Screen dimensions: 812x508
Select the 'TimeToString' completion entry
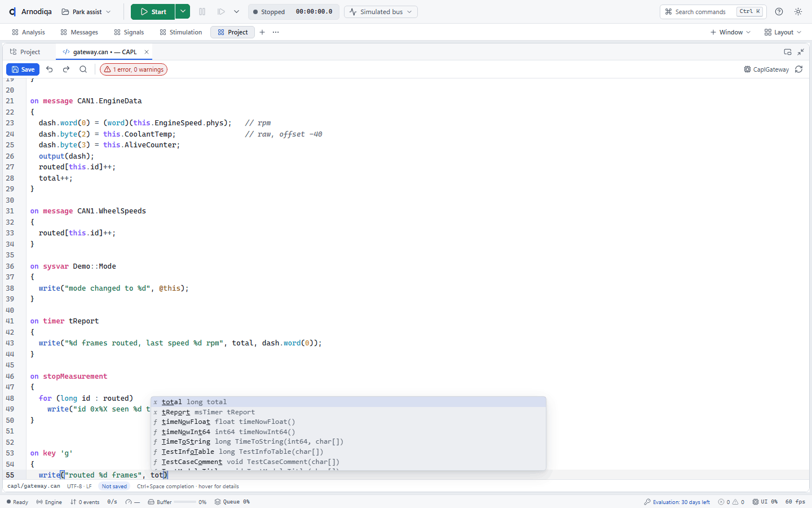(x=348, y=441)
